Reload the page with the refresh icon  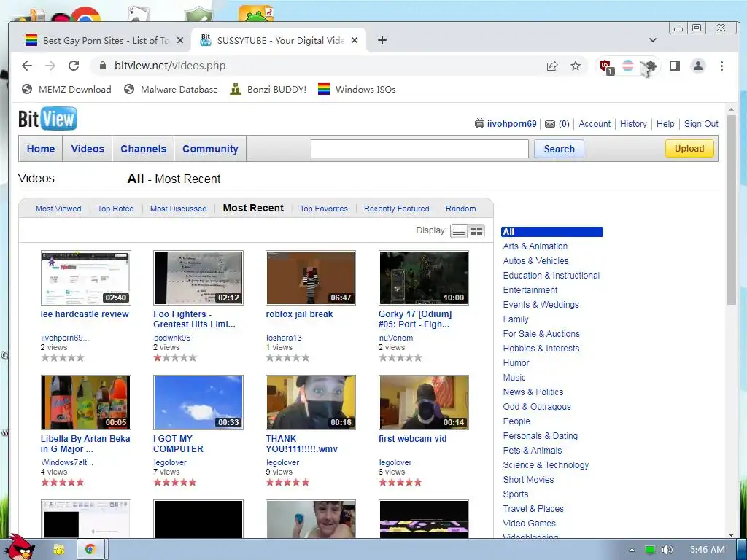click(x=74, y=66)
